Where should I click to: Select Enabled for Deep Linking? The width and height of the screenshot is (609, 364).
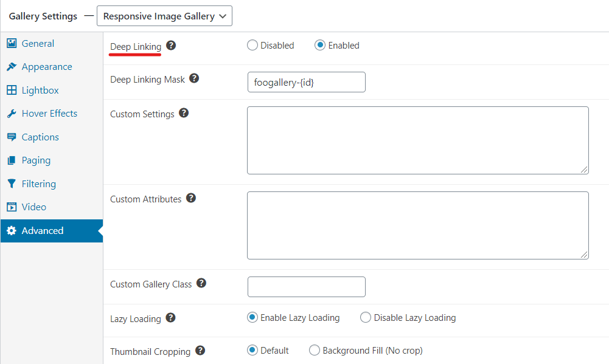click(320, 46)
